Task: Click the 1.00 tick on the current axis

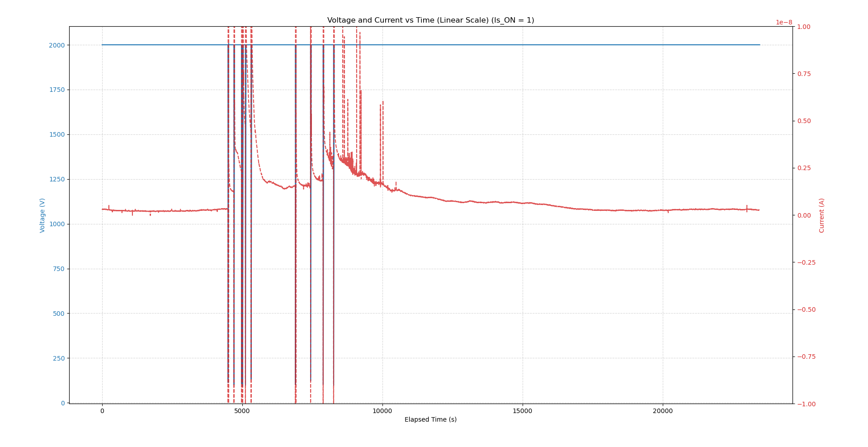Action: (x=804, y=27)
